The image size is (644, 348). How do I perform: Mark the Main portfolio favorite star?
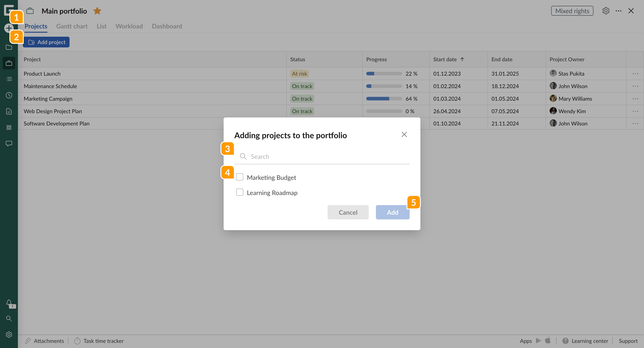[97, 11]
